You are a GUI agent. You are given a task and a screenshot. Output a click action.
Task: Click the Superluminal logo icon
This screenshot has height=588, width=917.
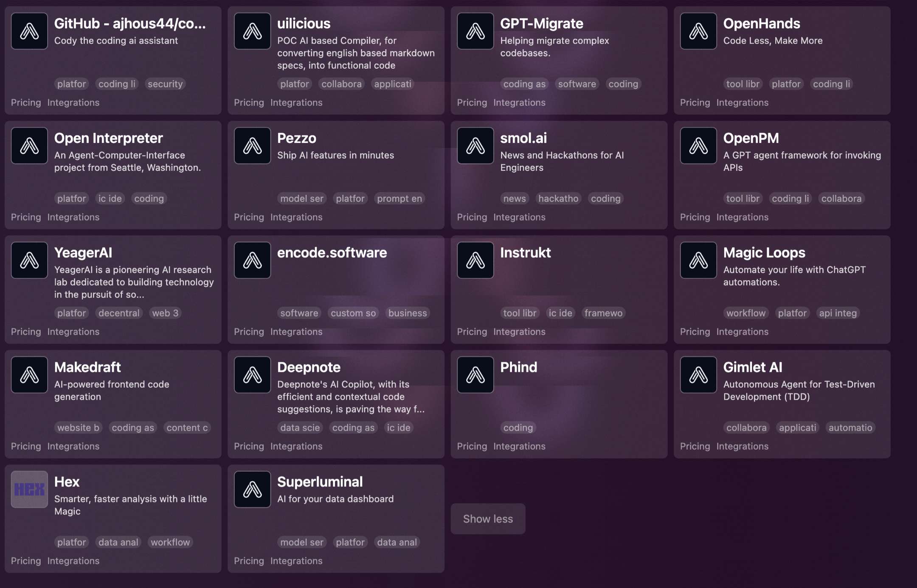click(252, 489)
